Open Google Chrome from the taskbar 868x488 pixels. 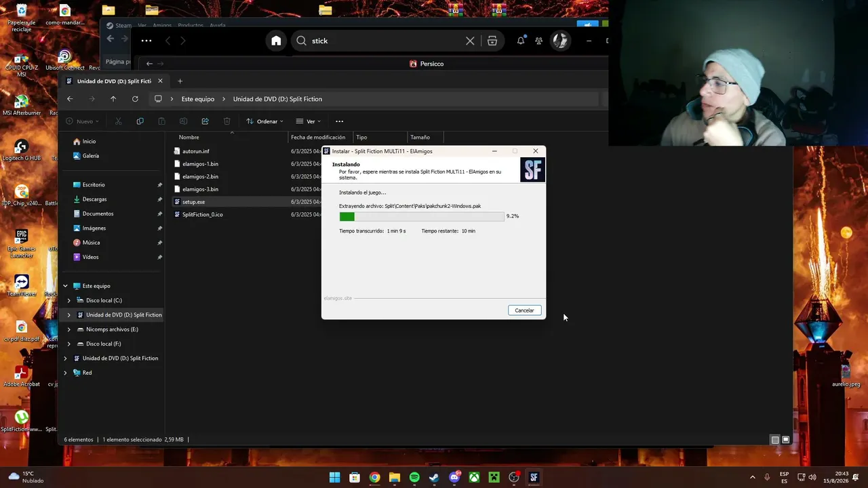coord(374,478)
